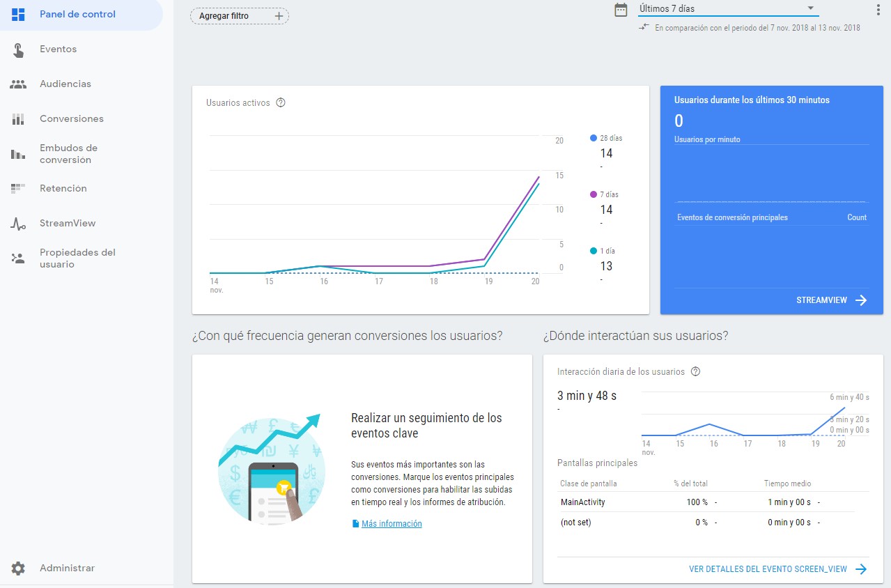Select the Conversiones bar chart icon
The height and width of the screenshot is (588, 891).
click(x=18, y=119)
